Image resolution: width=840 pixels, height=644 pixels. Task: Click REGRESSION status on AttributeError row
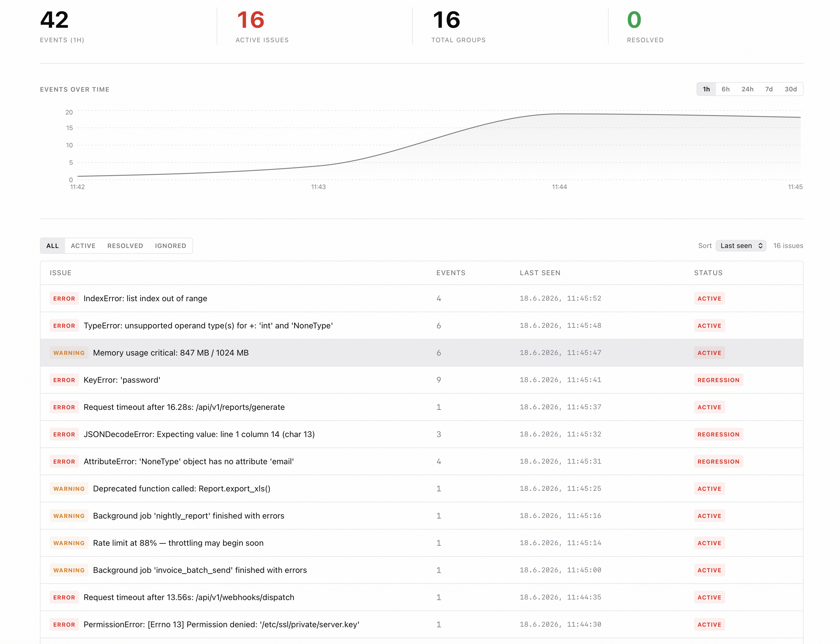pos(719,462)
